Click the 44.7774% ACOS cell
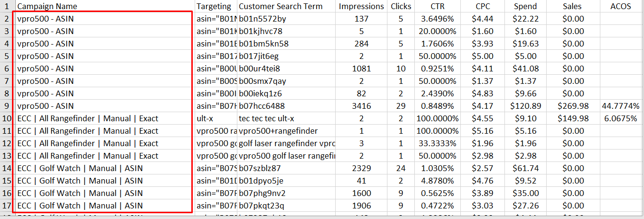The width and height of the screenshot is (644, 219). 620,106
